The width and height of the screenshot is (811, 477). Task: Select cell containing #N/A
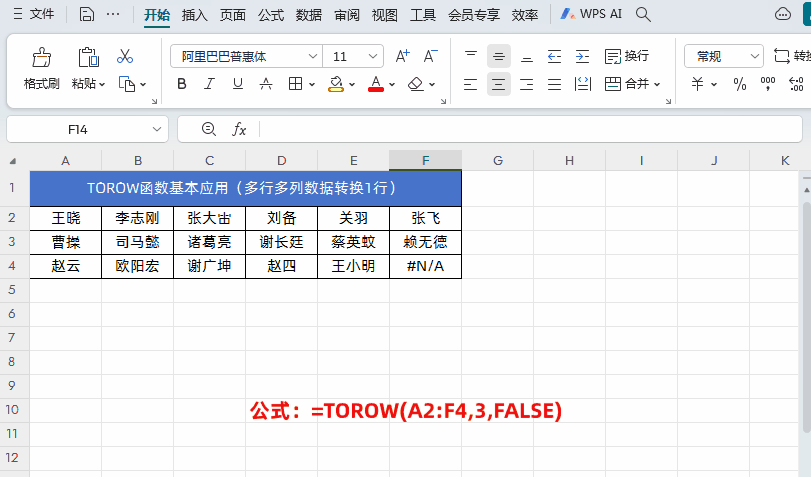[425, 266]
